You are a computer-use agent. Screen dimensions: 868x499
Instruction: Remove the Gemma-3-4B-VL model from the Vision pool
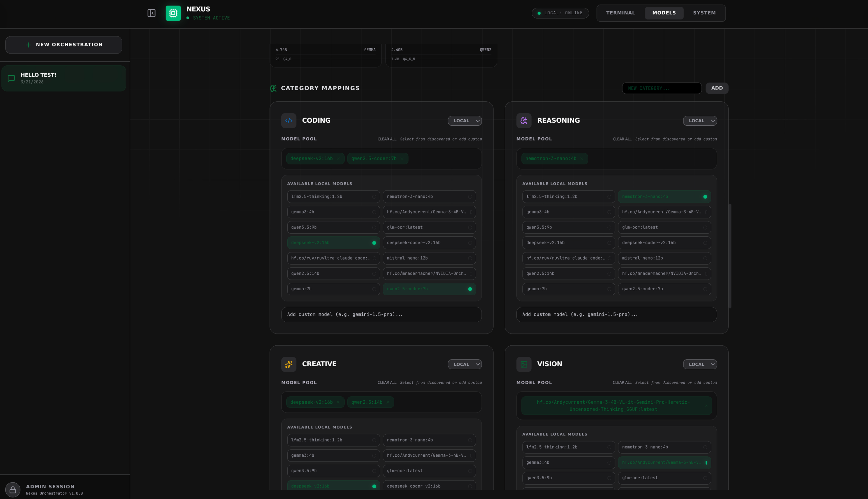(x=706, y=406)
